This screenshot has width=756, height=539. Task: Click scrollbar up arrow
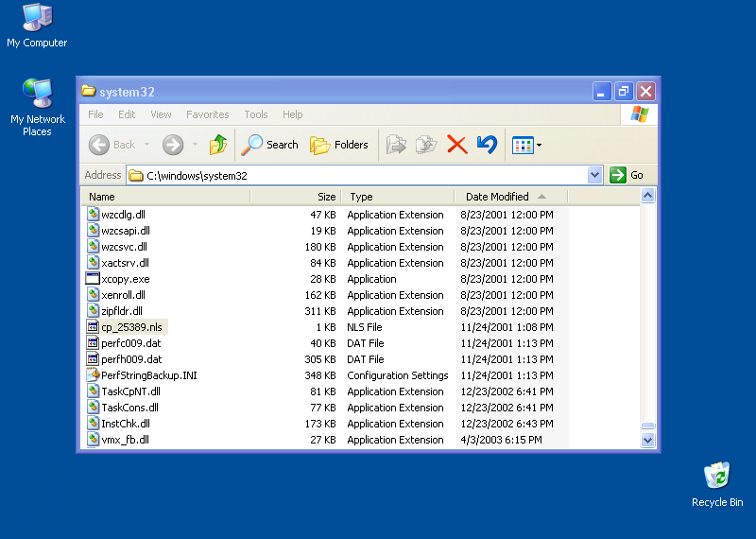(x=647, y=196)
